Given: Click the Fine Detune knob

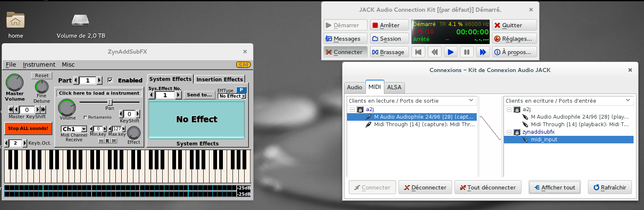Looking at the screenshot, I should click(42, 87).
